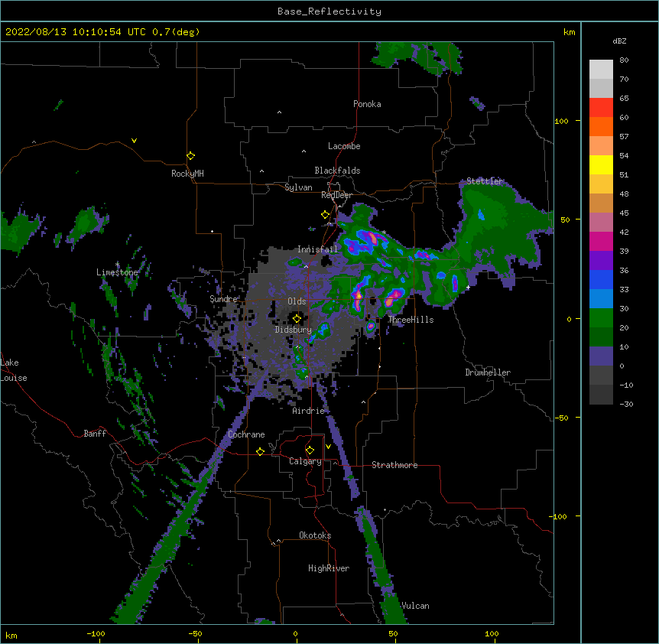Click the RockyMH label
Screen dimensions: 659x644
click(187, 174)
